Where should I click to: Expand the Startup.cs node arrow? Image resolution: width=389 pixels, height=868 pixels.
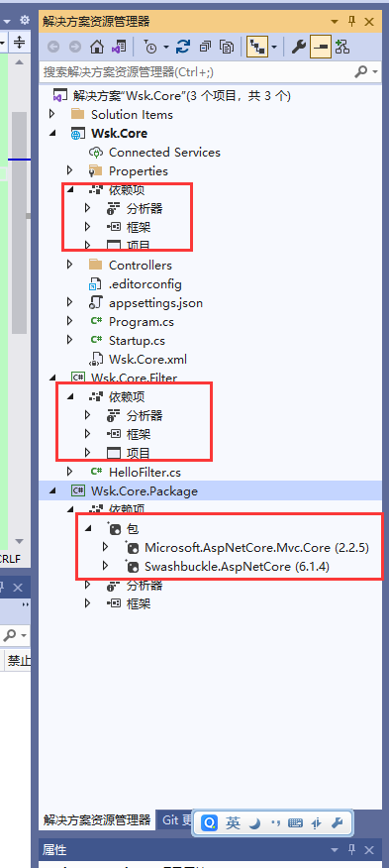tap(69, 341)
